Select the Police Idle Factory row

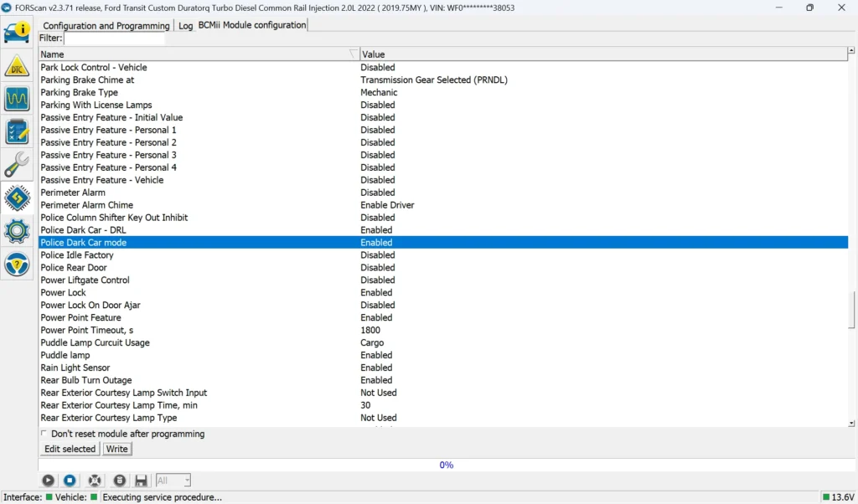443,255
